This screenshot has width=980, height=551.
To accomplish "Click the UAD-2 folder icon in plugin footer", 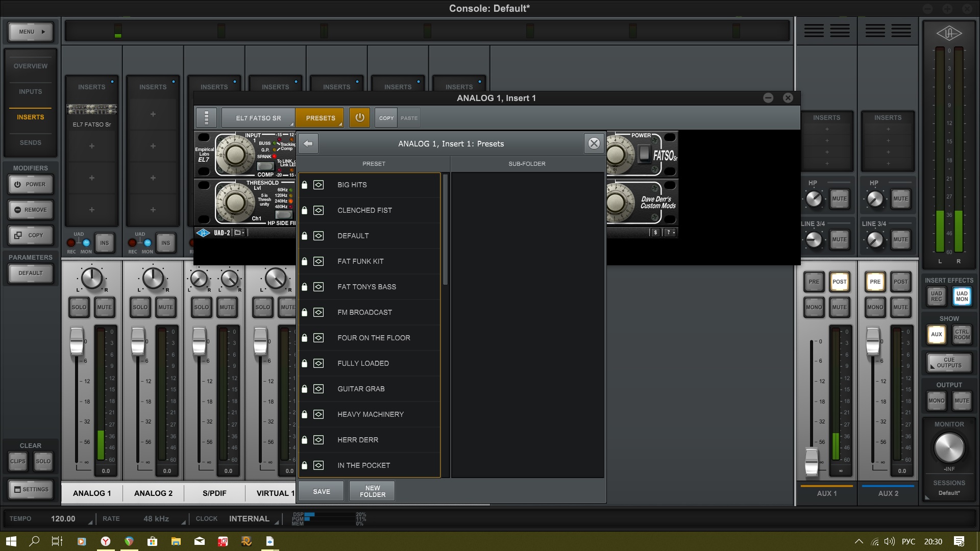I will tap(238, 233).
